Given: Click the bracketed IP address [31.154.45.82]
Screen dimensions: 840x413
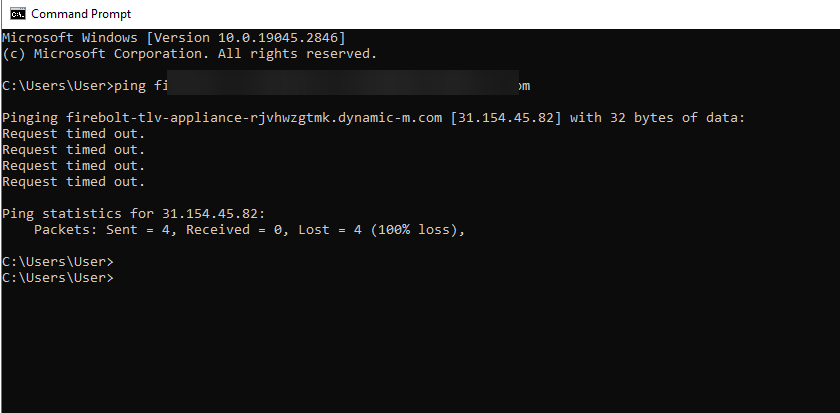Looking at the screenshot, I should 507,118.
